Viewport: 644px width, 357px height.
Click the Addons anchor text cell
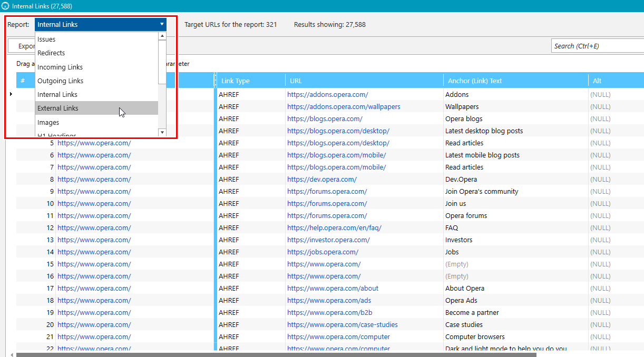tap(516, 94)
